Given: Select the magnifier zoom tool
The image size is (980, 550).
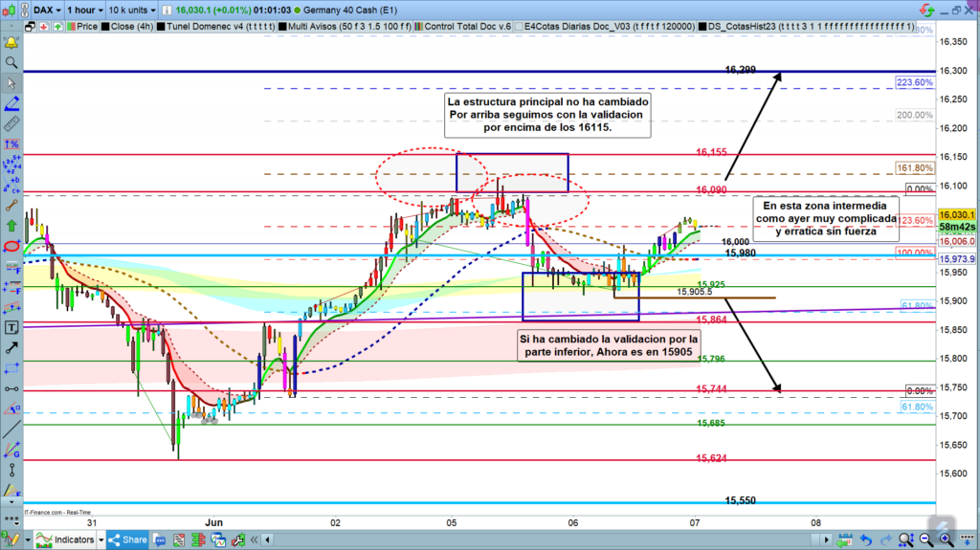Looking at the screenshot, I should [x=11, y=63].
